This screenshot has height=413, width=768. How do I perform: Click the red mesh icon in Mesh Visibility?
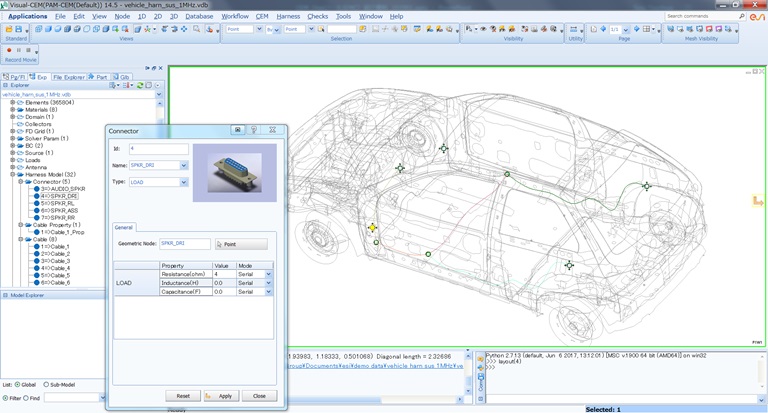click(x=709, y=29)
